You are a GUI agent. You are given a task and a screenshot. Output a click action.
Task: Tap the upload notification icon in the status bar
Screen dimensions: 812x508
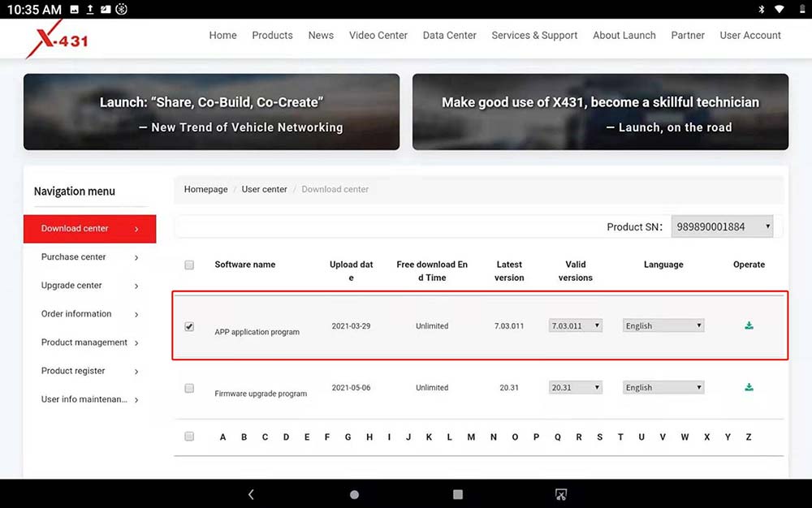tap(90, 9)
